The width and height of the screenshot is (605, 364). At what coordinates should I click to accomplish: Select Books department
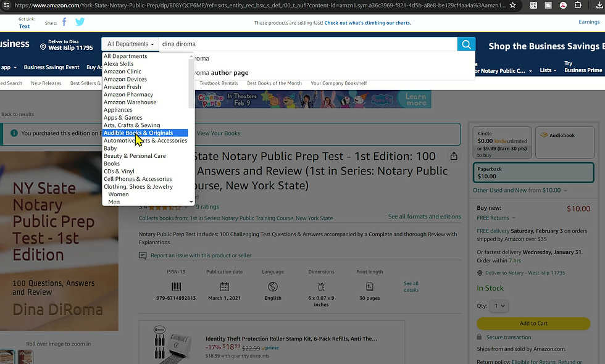112,163
